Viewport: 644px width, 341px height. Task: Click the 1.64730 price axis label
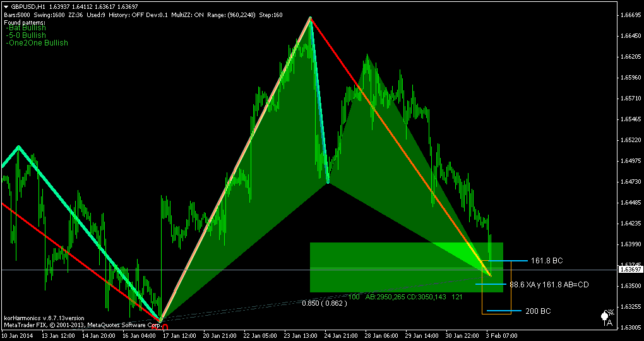pos(631,181)
